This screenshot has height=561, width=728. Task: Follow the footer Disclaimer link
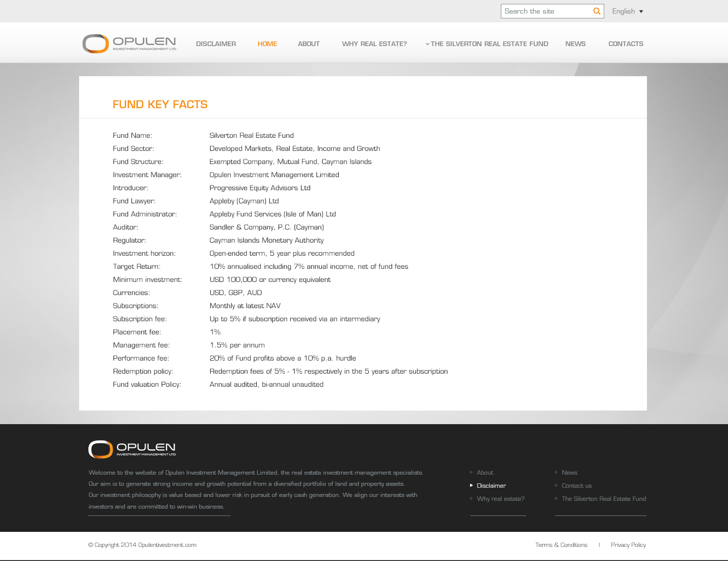[491, 486]
